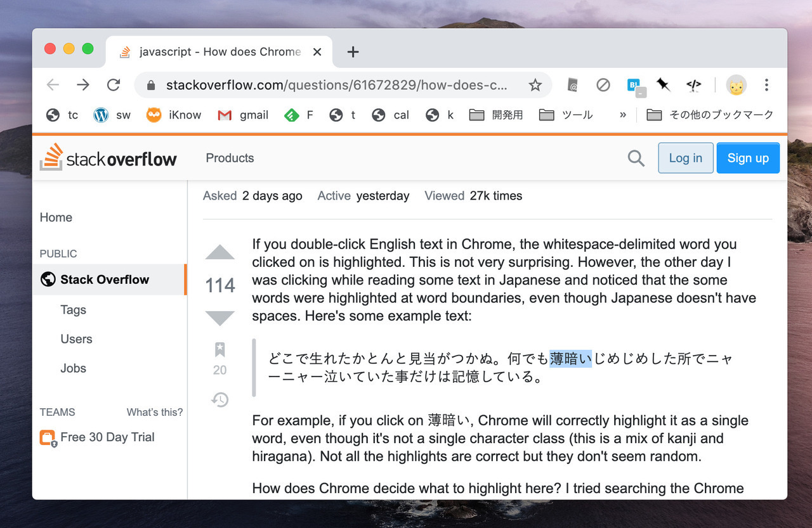Open the 'その他のブックマーク' folder
Image resolution: width=812 pixels, height=528 pixels.
coord(710,115)
